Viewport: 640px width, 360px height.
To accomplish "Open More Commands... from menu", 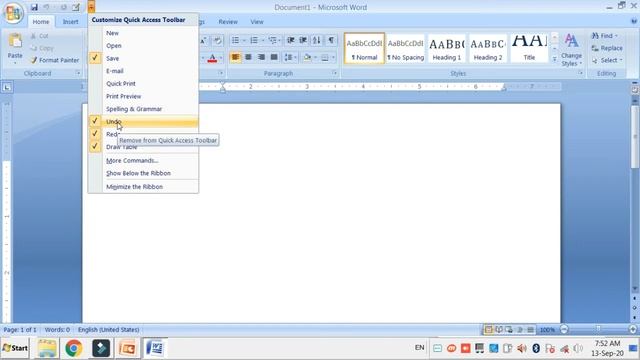I will click(x=143, y=160).
